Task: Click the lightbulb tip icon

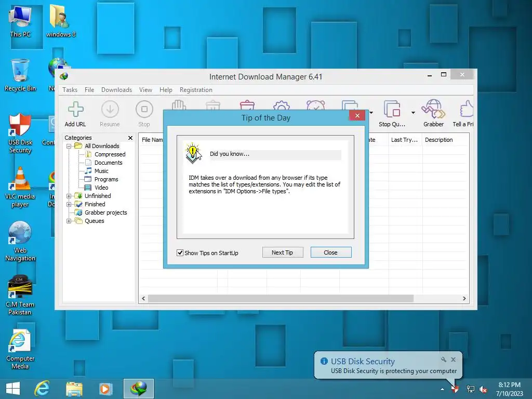Action: coord(193,153)
